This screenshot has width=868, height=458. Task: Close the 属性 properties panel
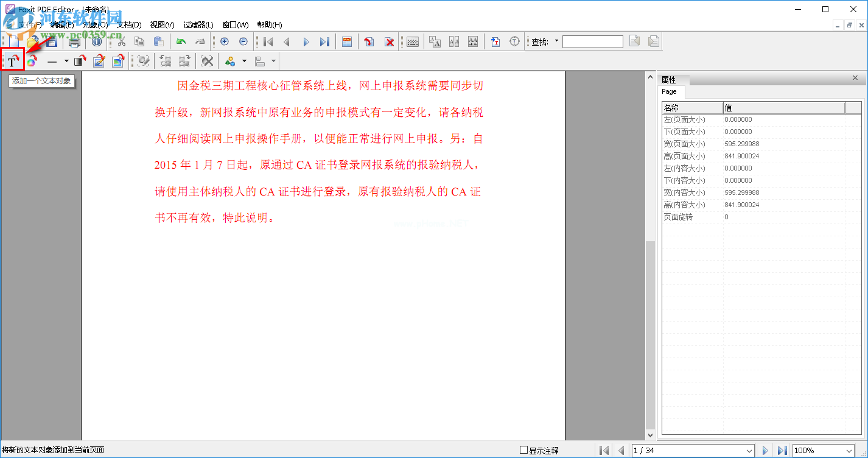click(855, 78)
